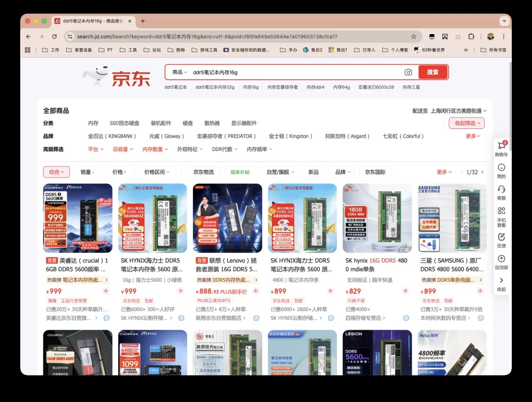The width and height of the screenshot is (532, 402).
Task: Show hidden bookmarks with double chevron
Action: click(x=466, y=50)
